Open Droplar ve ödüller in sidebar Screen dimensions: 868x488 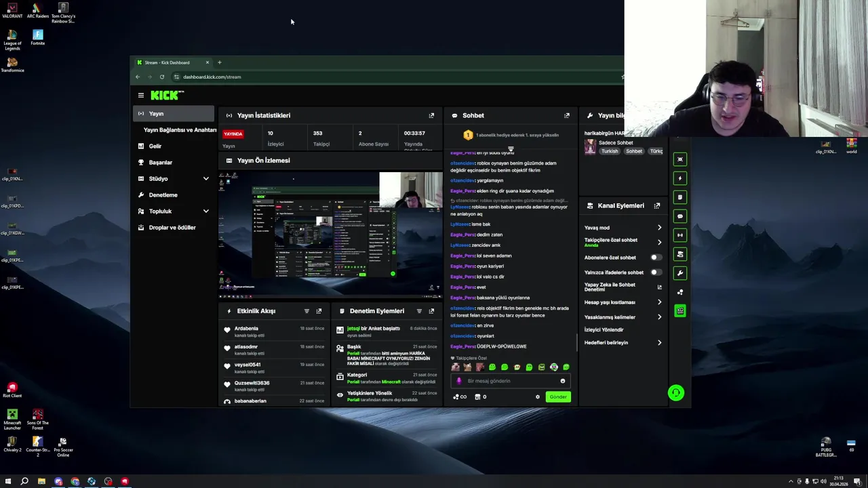[174, 228]
